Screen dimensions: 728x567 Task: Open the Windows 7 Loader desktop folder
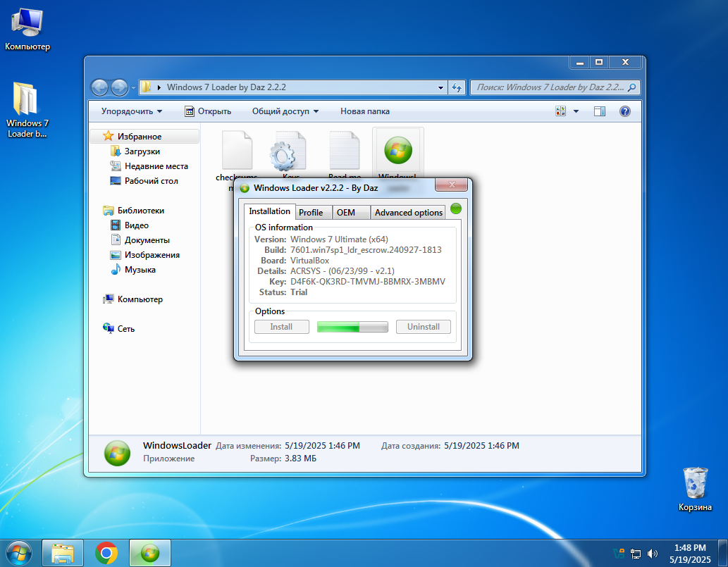[27, 99]
